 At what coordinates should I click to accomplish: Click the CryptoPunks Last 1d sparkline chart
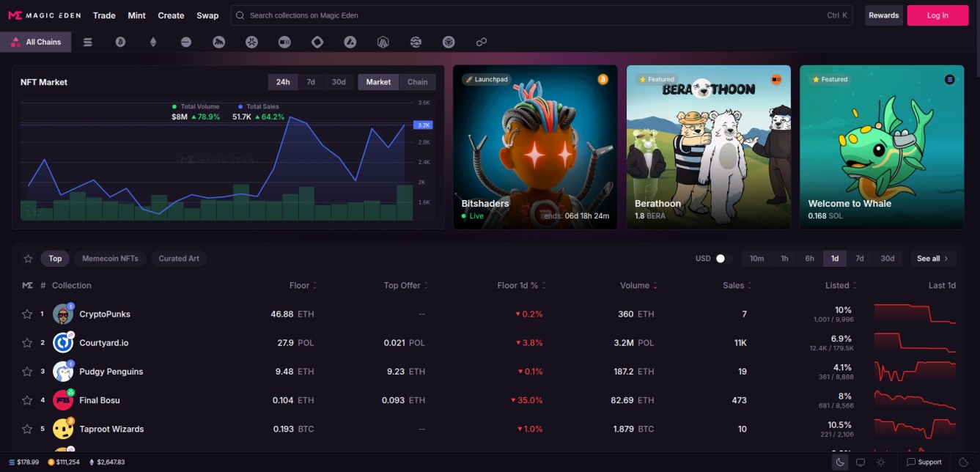[915, 314]
